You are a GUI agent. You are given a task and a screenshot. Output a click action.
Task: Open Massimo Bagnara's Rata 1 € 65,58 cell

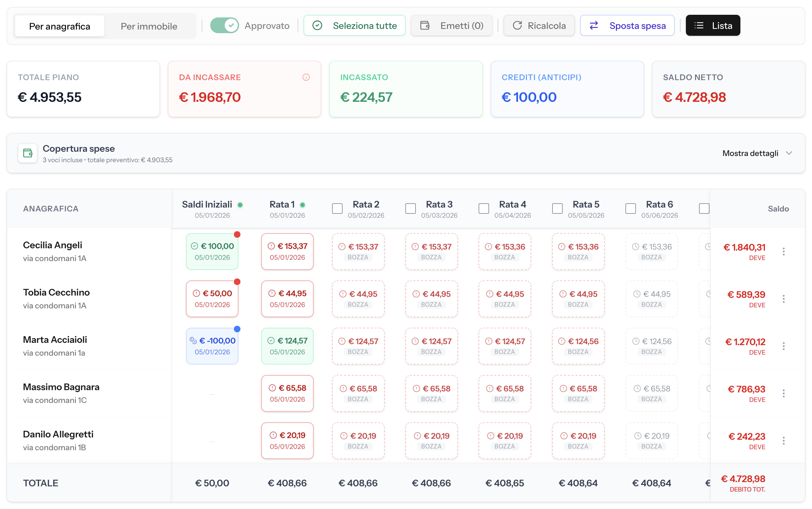pyautogui.click(x=287, y=393)
